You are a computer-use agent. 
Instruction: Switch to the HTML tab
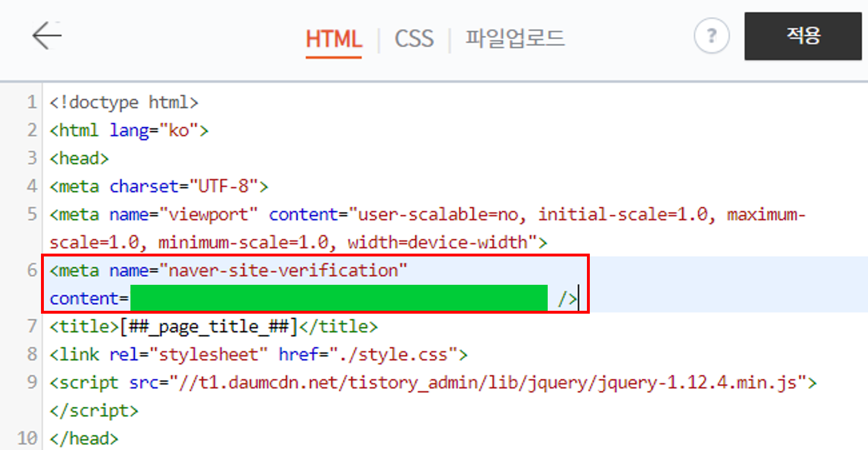[334, 39]
